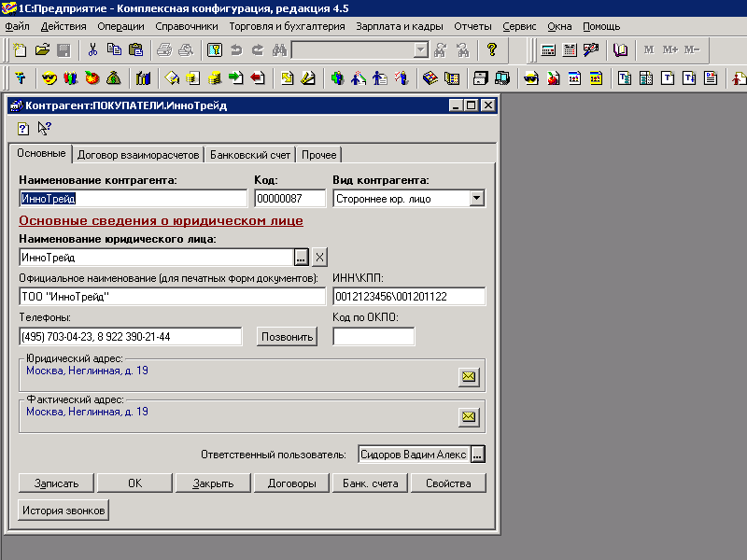Viewport: 747px width, 560px height.
Task: Click the New document toolbar icon
Action: [20, 50]
